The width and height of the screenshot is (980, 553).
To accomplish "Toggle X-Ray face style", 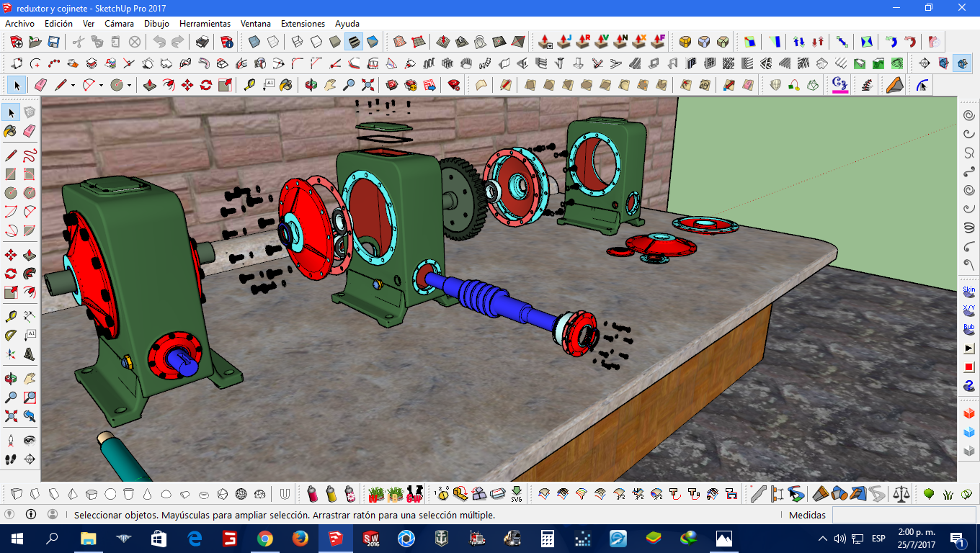I will [x=254, y=42].
